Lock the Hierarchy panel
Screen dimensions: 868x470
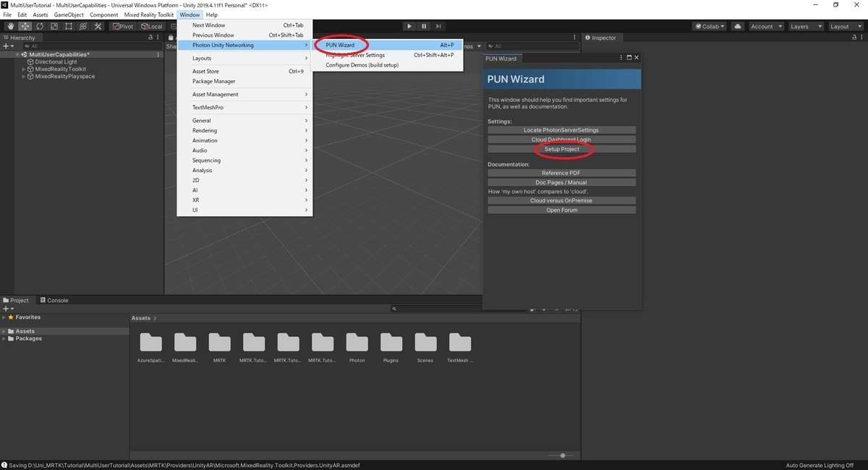pos(150,38)
